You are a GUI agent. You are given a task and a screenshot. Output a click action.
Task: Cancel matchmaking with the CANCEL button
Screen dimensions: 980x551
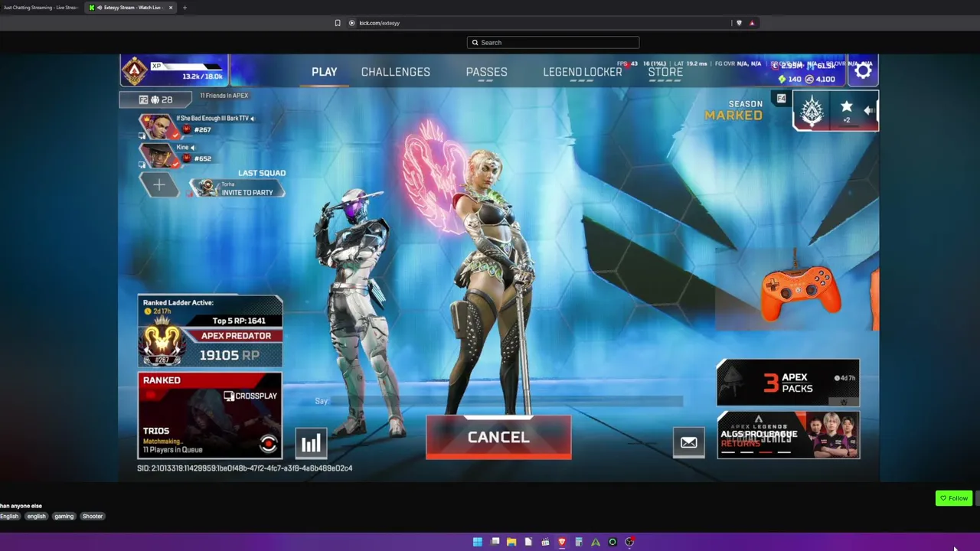(498, 437)
